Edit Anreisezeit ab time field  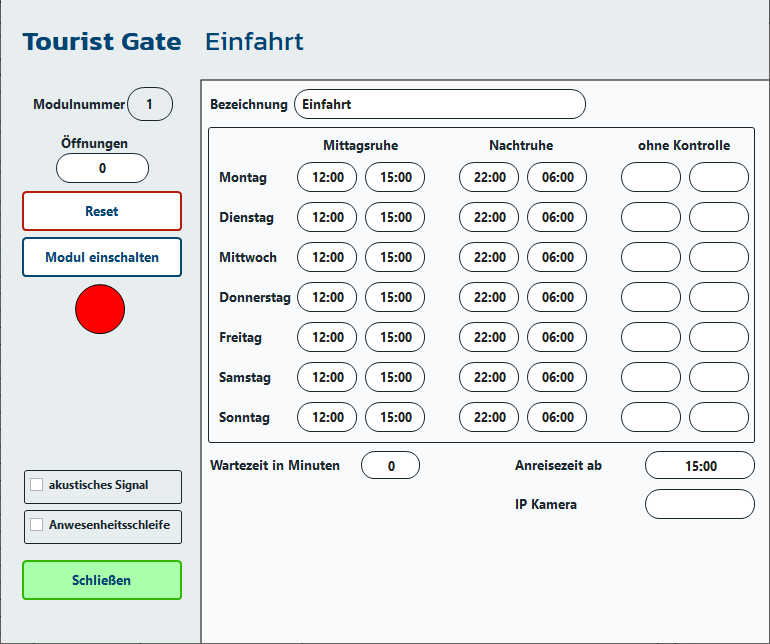(x=700, y=465)
